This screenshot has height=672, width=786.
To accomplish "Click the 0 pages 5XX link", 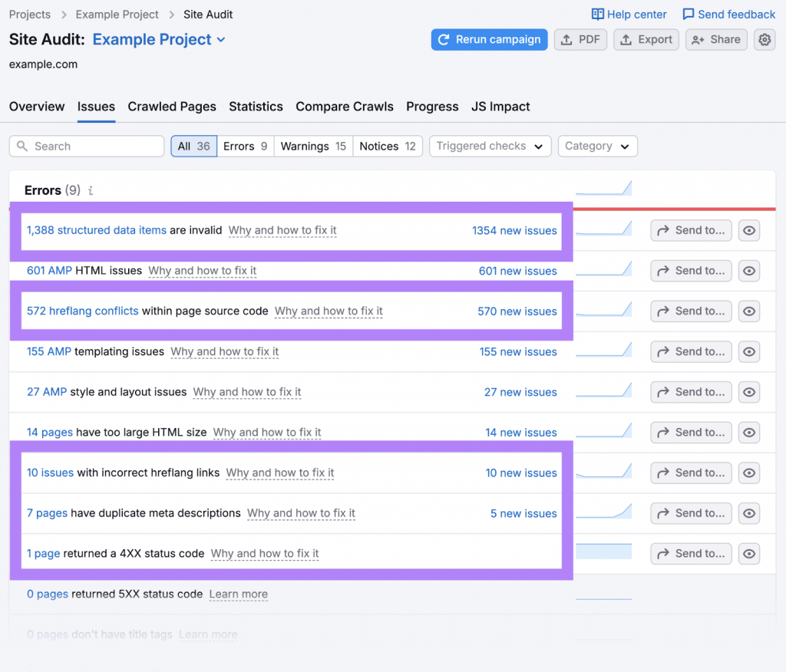I will point(47,594).
